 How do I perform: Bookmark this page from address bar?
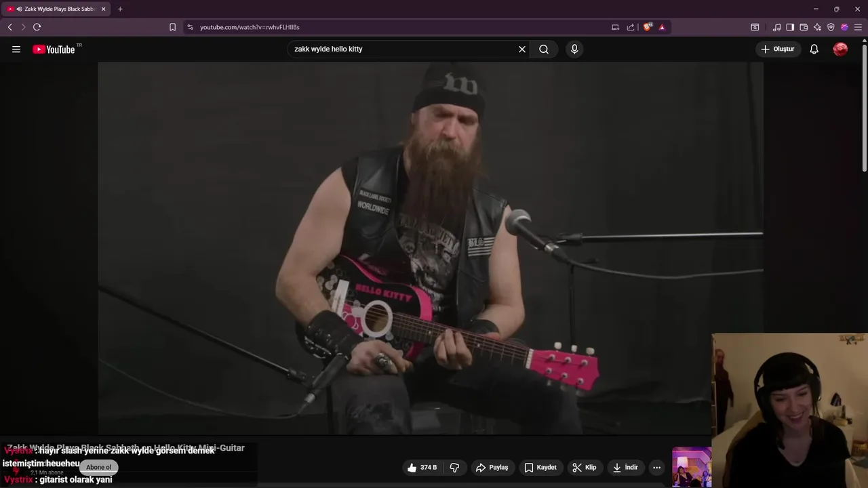(x=172, y=27)
